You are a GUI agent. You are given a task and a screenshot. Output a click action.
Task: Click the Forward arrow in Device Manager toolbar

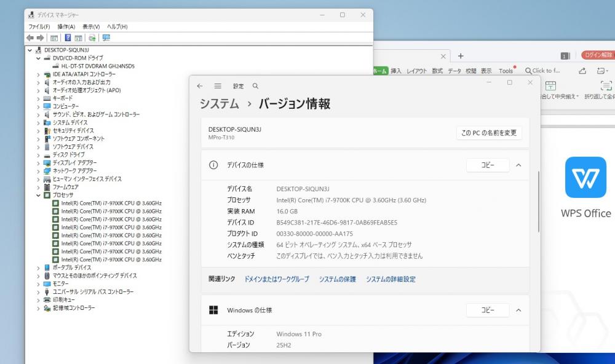(x=40, y=38)
